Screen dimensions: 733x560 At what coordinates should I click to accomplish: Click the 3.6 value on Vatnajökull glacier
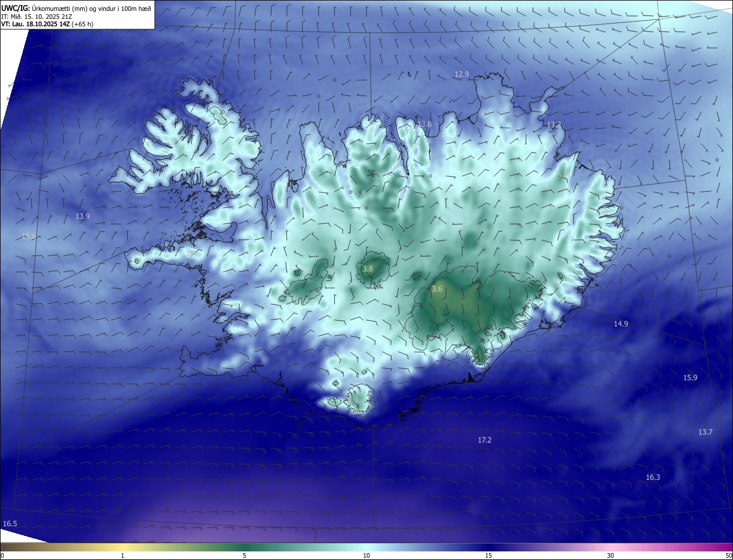pos(437,289)
